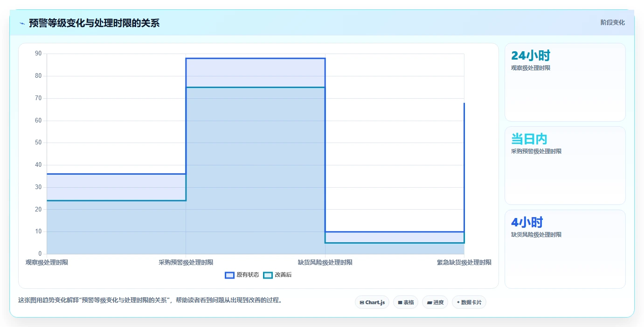Click the 进度 chip icon
Viewport: 644px width, 327px height.
pos(429,303)
